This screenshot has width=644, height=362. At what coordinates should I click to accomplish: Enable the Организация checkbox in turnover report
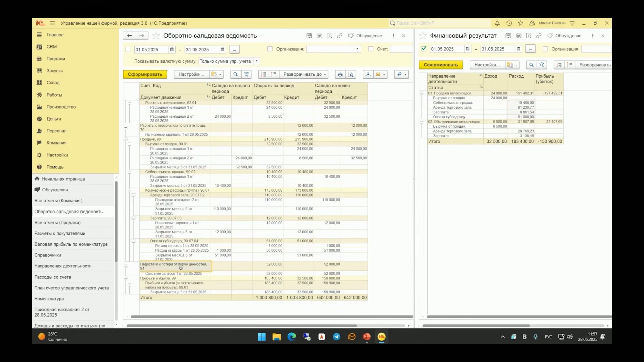[x=270, y=49]
